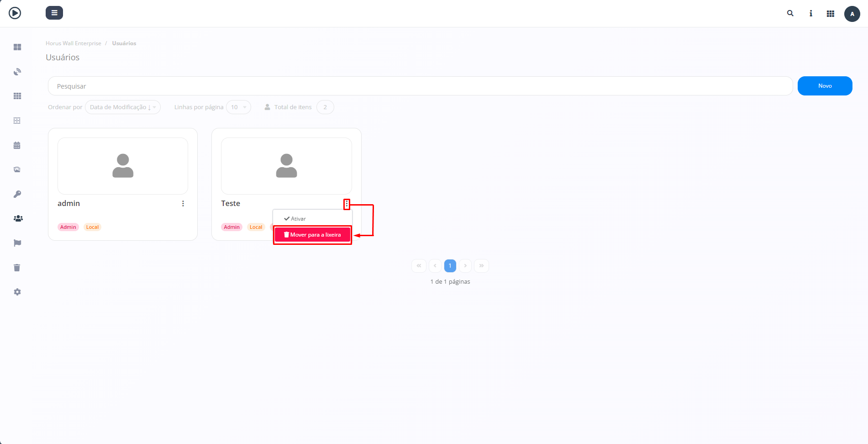Open settings gear in sidebar

17,292
